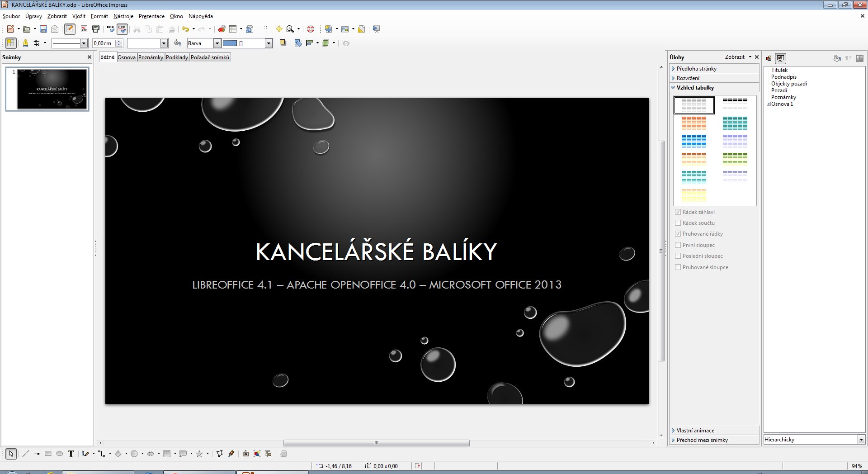This screenshot has width=868, height=474.
Task: Expand the Rozvržení section
Action: click(714, 78)
